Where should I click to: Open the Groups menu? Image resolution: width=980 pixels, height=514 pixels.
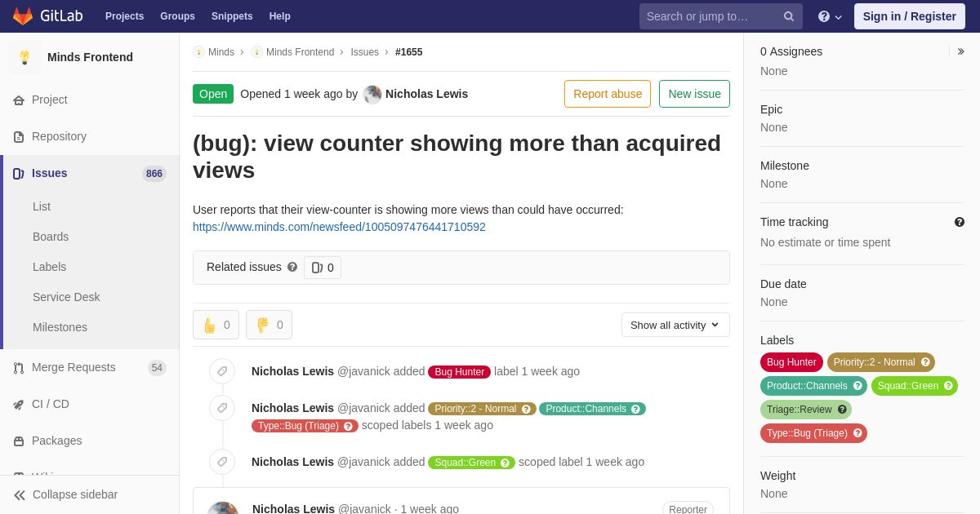click(177, 16)
